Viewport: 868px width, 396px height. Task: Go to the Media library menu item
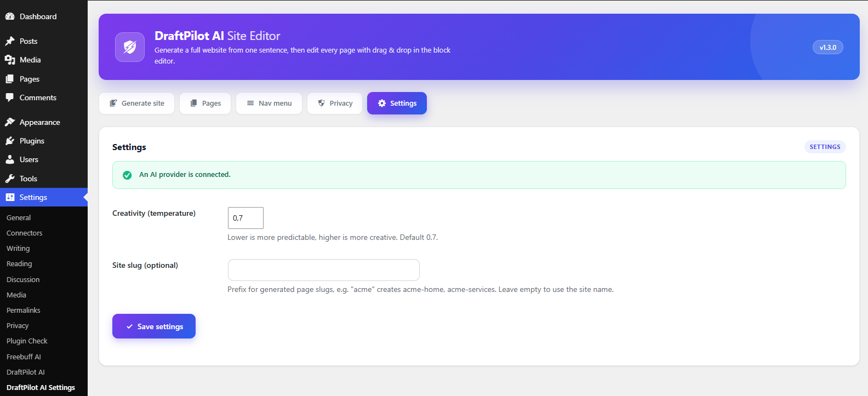coord(44,60)
